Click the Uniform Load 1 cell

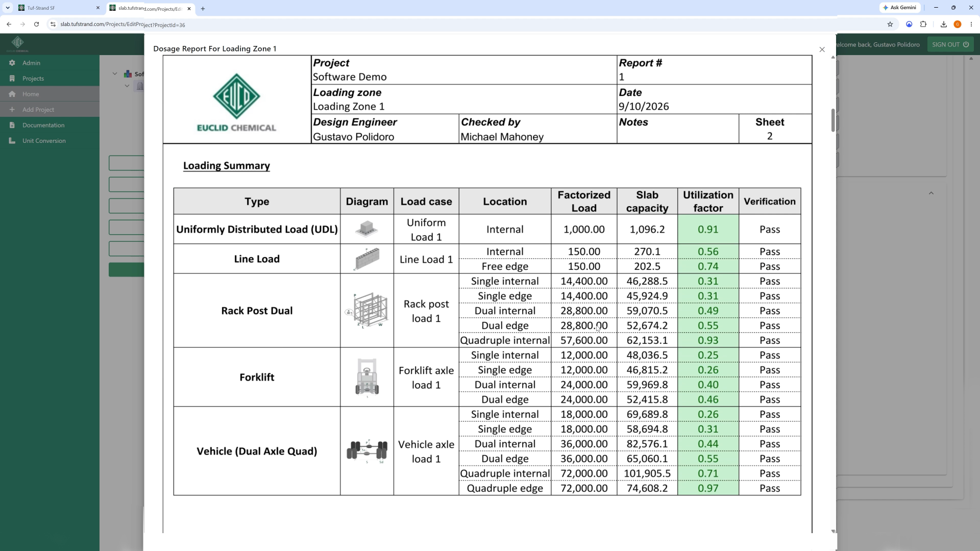click(426, 230)
